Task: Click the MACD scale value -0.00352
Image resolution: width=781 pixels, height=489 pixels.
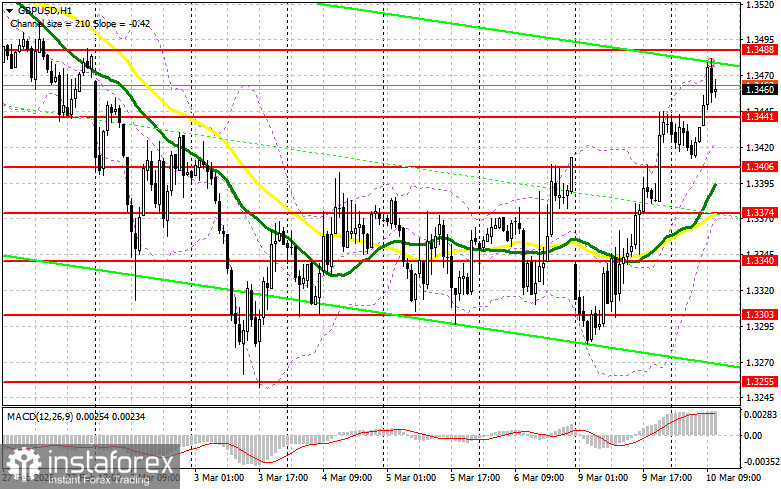Action: point(760,462)
